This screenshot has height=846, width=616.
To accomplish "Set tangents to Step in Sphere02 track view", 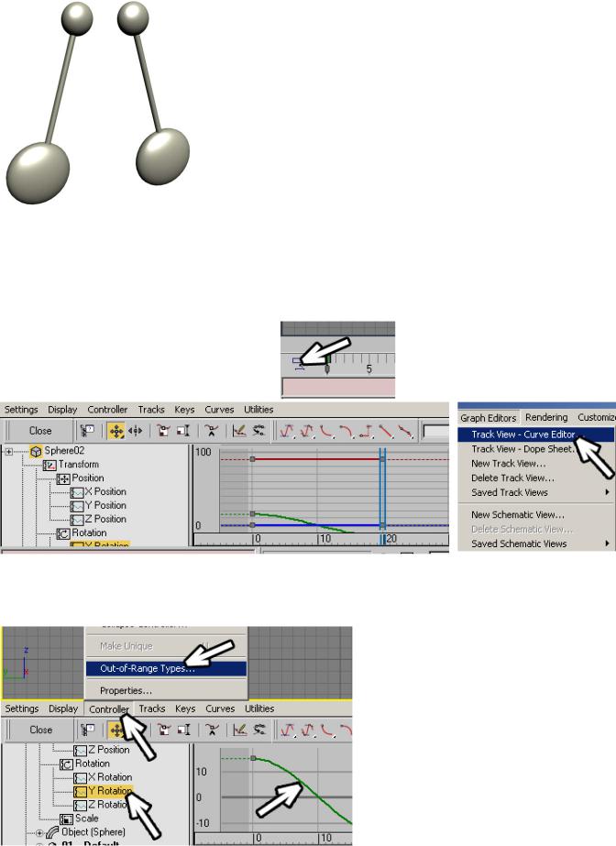I will (366, 431).
